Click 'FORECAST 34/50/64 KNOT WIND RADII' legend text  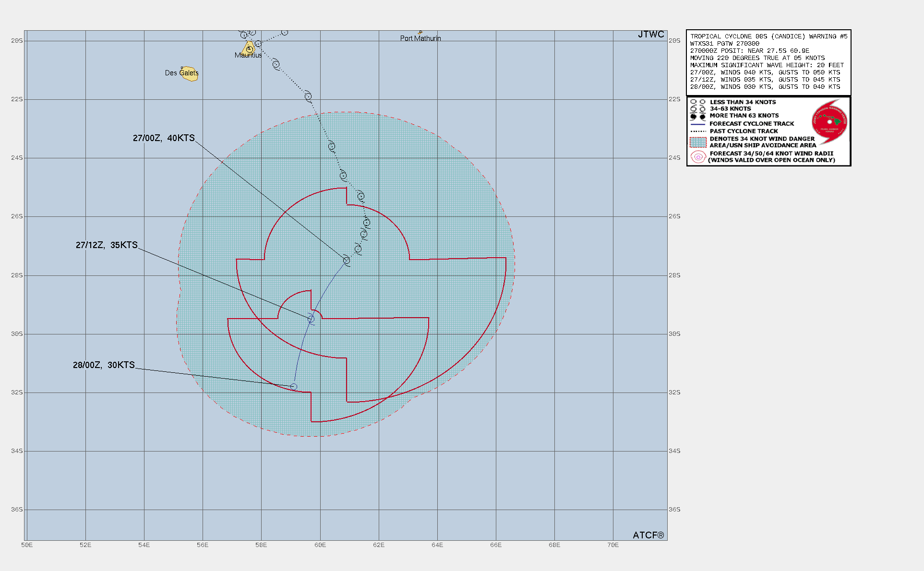(x=771, y=154)
